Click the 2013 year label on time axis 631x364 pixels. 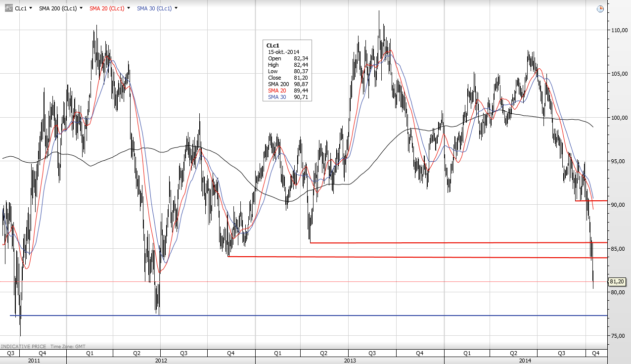350,361
